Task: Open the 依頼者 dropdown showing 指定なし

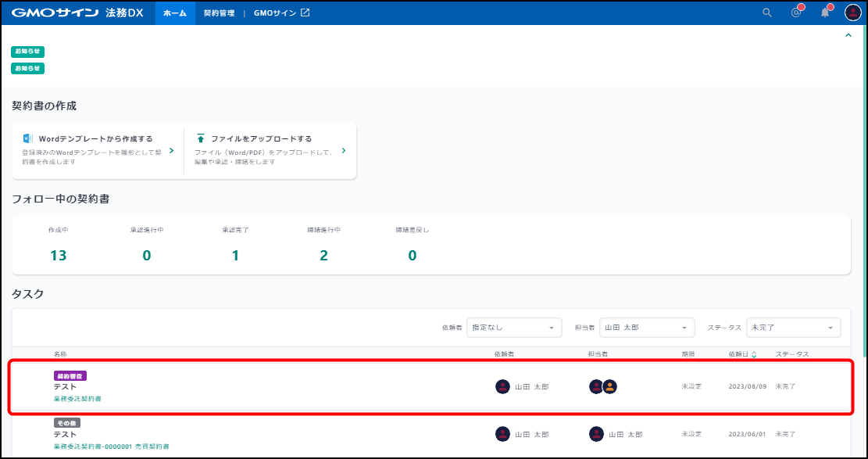Action: (514, 328)
